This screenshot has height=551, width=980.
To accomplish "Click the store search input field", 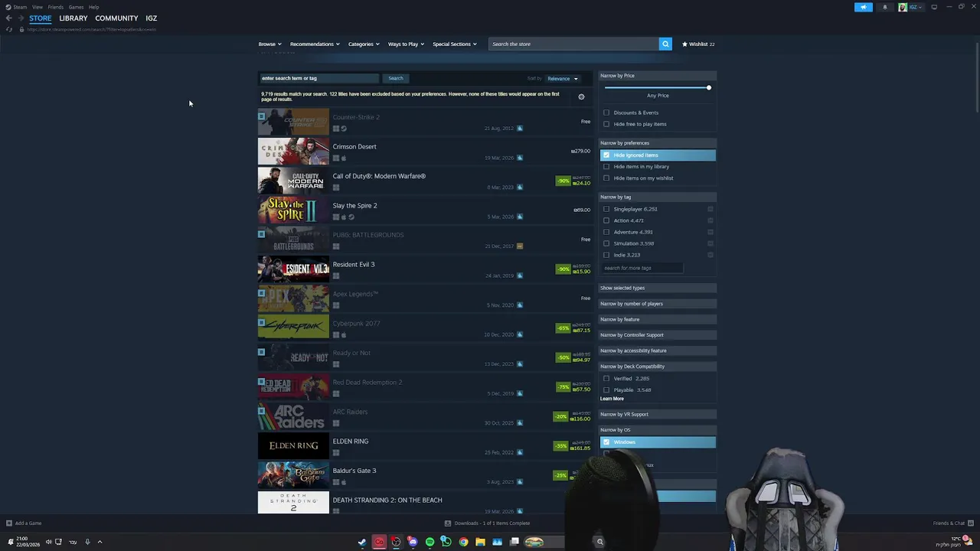I will [574, 44].
